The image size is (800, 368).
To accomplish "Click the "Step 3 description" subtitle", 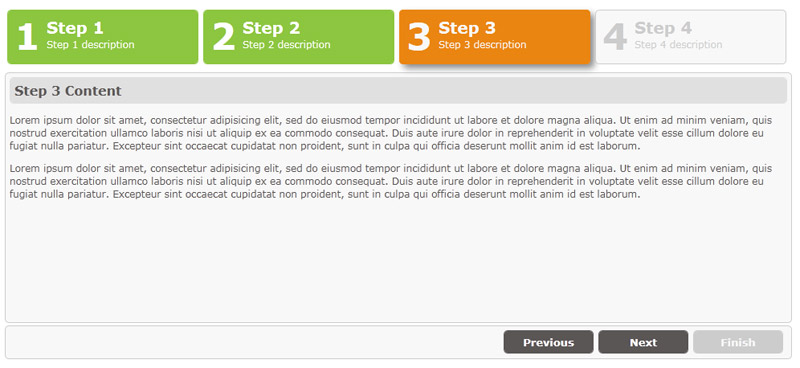I will click(x=482, y=45).
